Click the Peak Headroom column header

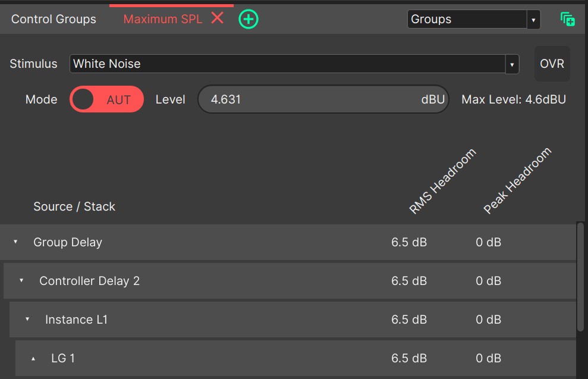[x=517, y=181]
